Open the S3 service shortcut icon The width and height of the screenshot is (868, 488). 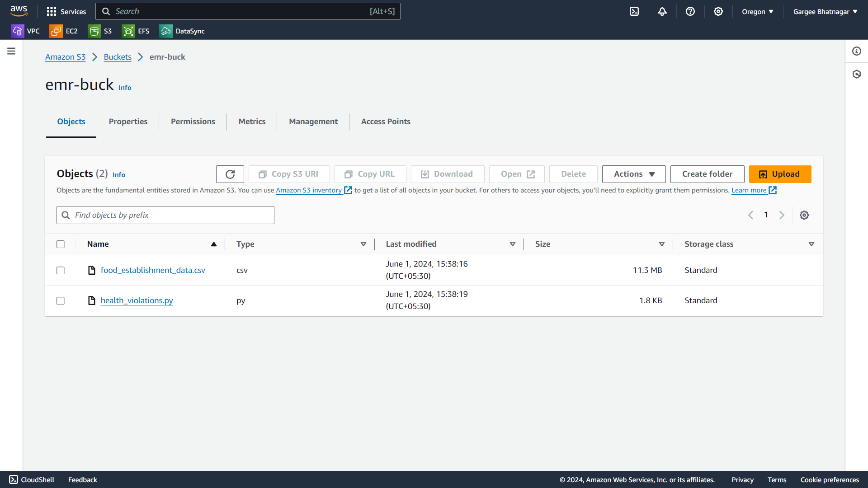pyautogui.click(x=94, y=31)
